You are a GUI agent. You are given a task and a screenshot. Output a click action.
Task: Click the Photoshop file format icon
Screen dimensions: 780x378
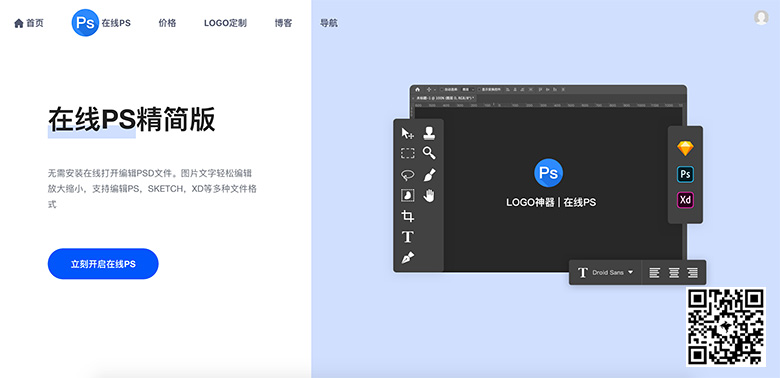tap(685, 175)
